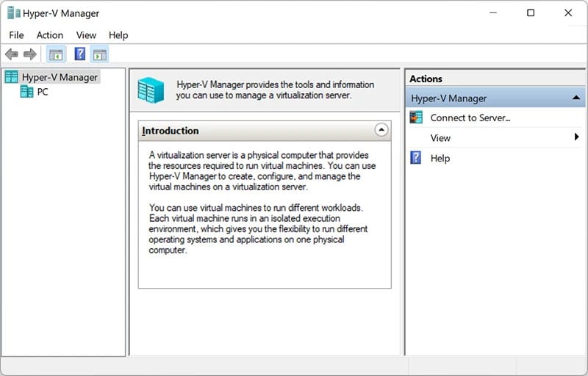This screenshot has height=376, width=588.
Task: Click Connect to Server in the Actions pane
Action: click(x=470, y=117)
